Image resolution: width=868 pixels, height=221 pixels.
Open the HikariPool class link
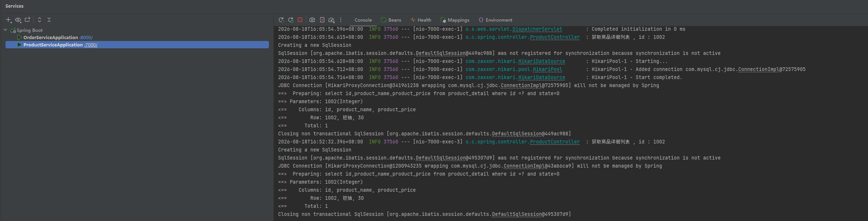(x=547, y=69)
